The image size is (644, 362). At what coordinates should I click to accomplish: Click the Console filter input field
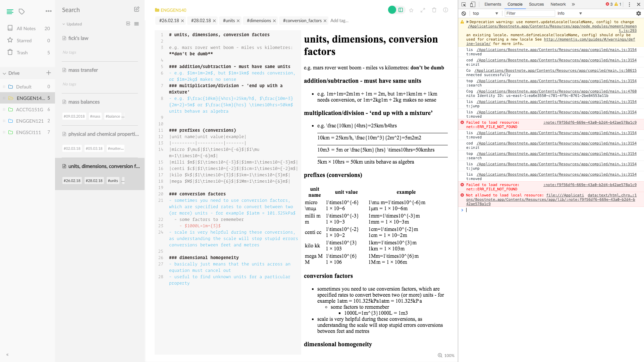529,13
